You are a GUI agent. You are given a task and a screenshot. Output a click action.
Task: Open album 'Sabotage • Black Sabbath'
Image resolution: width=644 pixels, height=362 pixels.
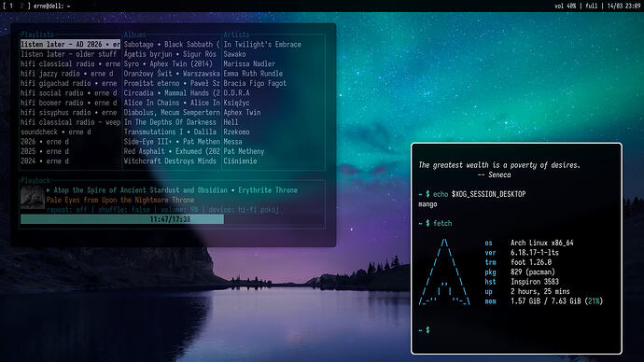(x=172, y=45)
